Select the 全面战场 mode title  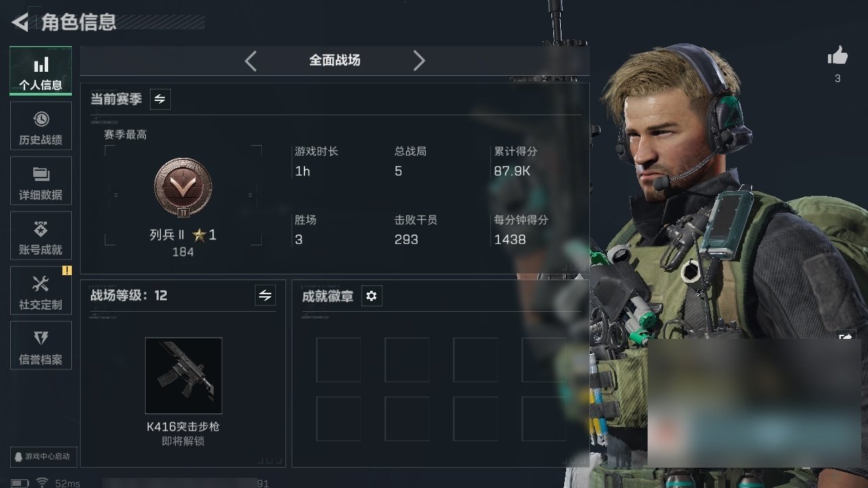[335, 60]
